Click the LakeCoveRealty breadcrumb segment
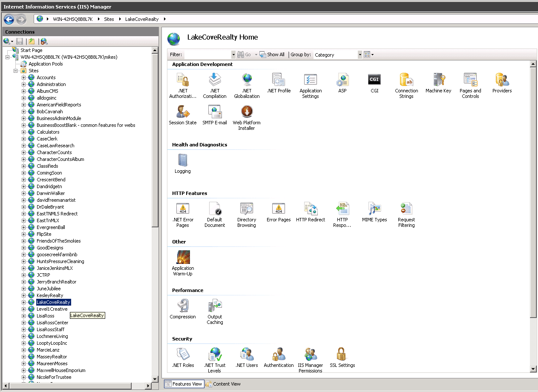The image size is (538, 392). 142,19
